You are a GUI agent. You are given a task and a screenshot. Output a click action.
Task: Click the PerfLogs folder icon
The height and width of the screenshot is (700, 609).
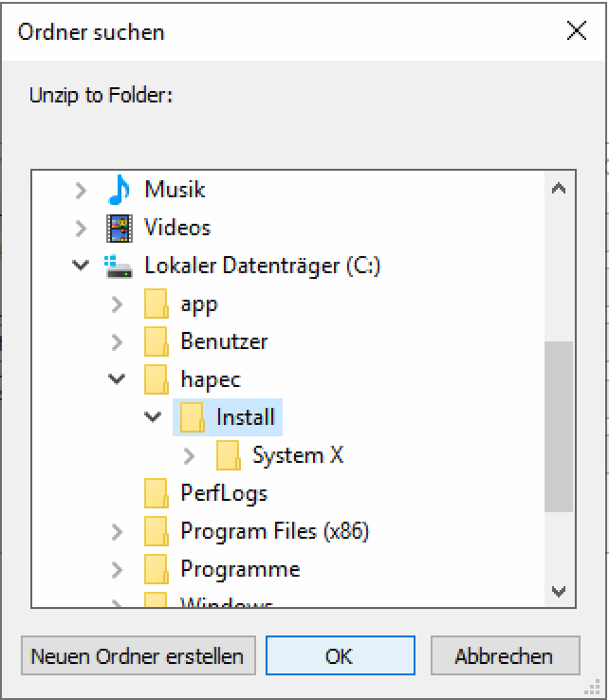156,493
